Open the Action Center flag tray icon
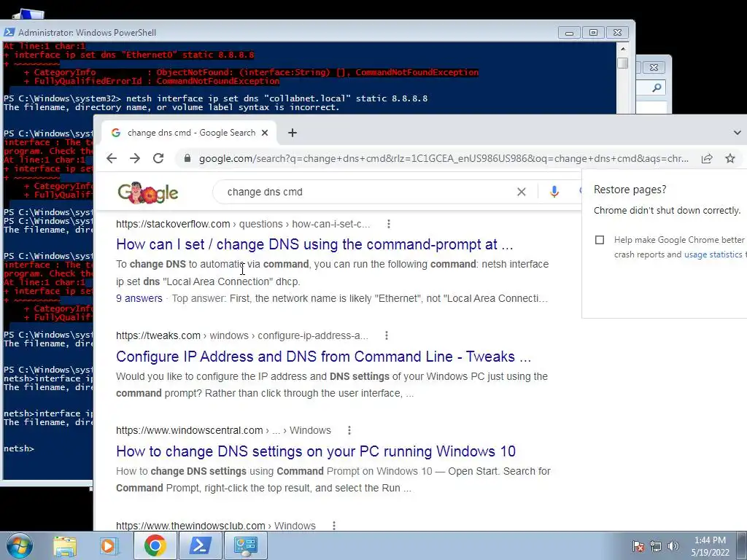The width and height of the screenshot is (747, 560). 638,546
